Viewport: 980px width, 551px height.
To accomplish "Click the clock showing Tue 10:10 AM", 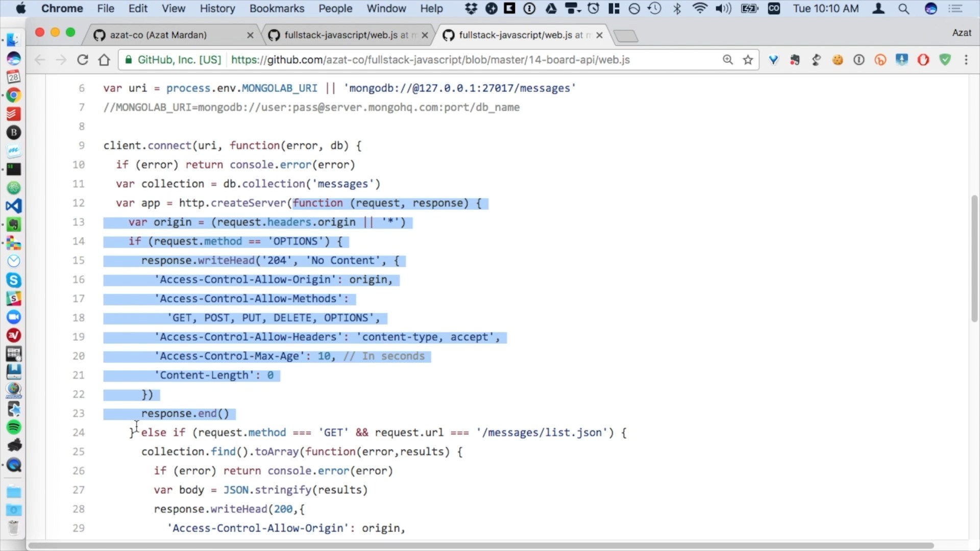I will [x=825, y=9].
